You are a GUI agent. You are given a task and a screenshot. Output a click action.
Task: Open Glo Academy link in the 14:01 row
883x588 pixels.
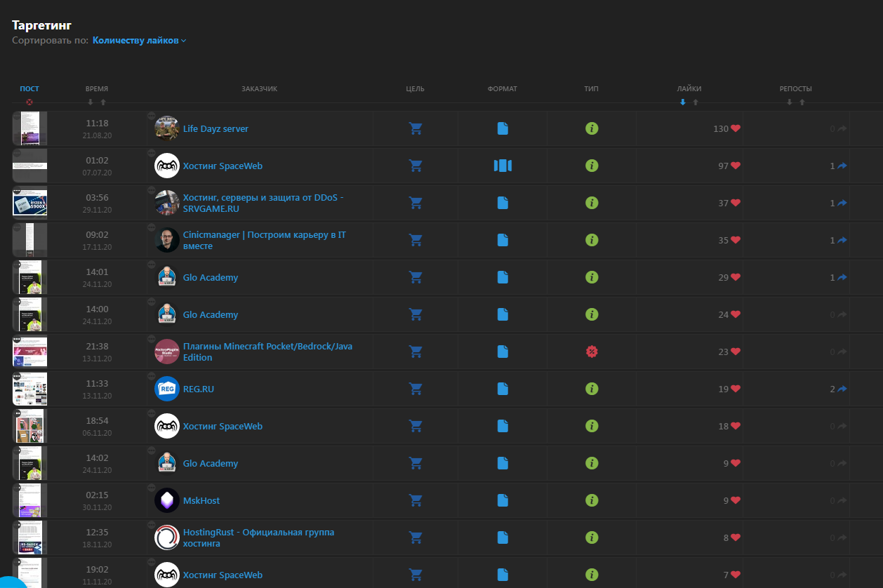(211, 278)
